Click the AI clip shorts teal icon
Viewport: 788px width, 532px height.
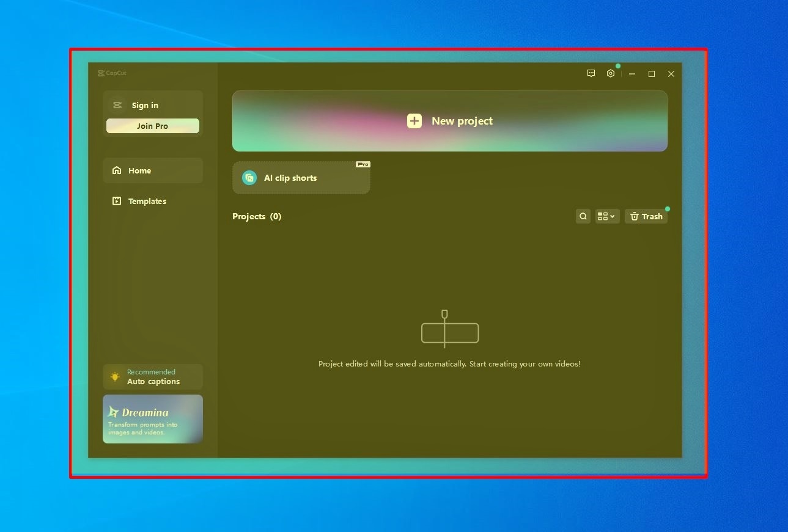pos(249,178)
